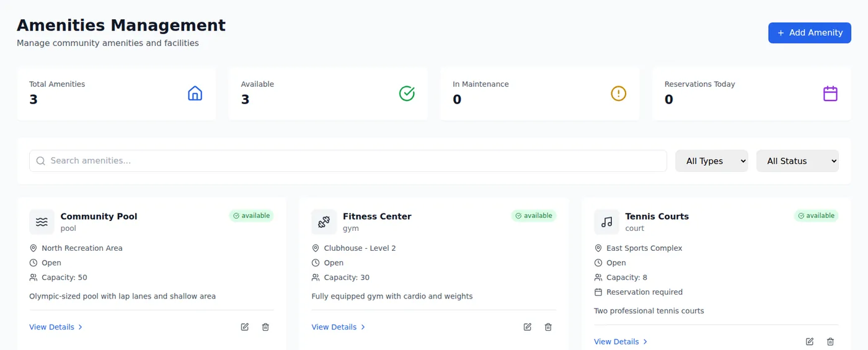
Task: Click the Two professional tennis courts text
Action: (649, 311)
